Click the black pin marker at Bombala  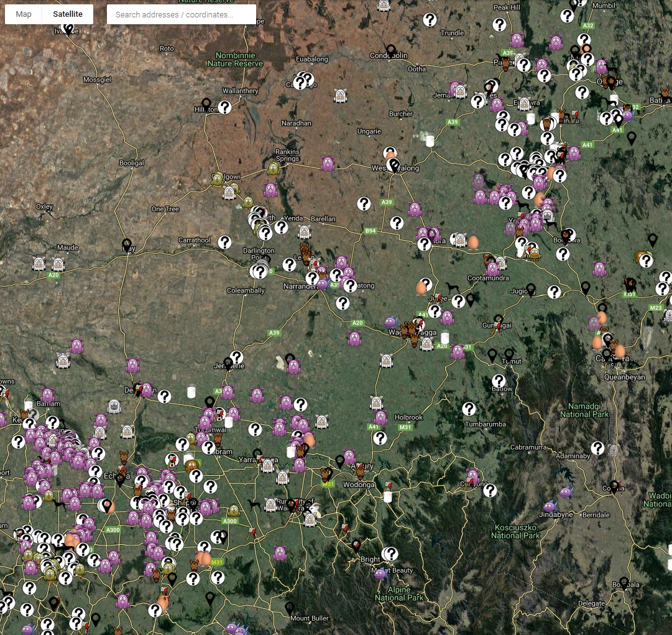(624, 583)
